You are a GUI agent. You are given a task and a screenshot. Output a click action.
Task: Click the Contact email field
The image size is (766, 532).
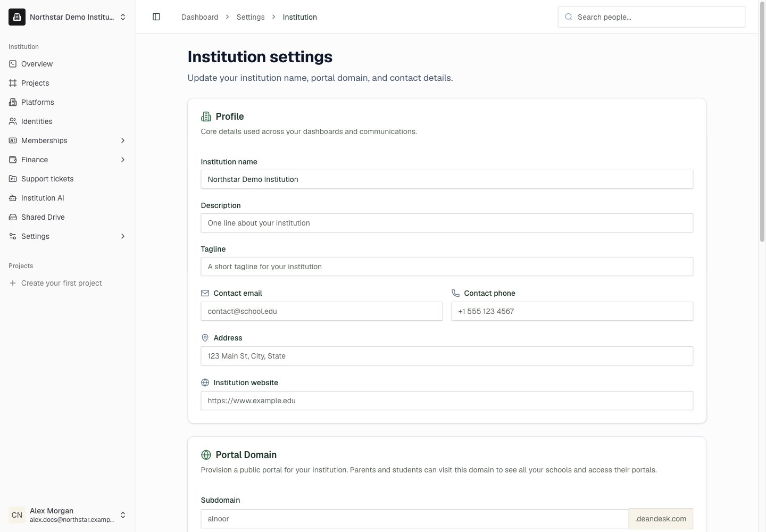(x=322, y=311)
